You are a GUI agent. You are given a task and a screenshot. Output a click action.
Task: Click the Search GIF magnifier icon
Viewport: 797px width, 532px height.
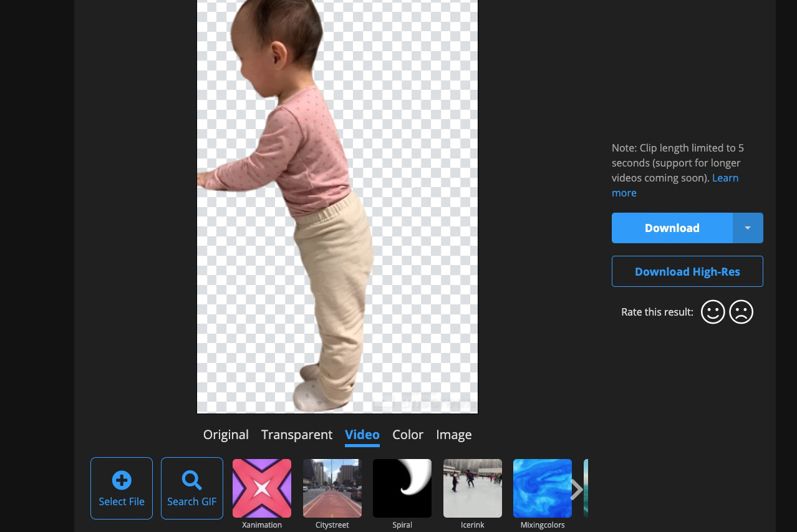pyautogui.click(x=191, y=480)
